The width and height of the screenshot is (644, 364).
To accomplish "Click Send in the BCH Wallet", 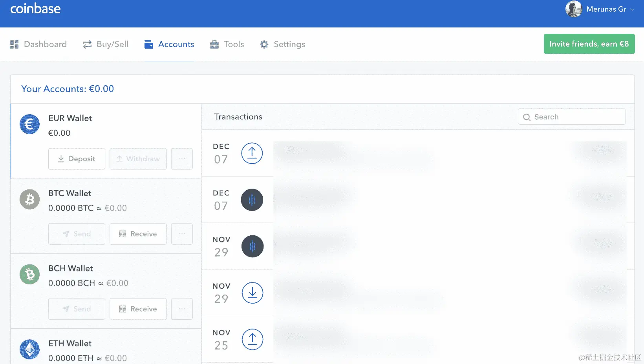I will [77, 309].
